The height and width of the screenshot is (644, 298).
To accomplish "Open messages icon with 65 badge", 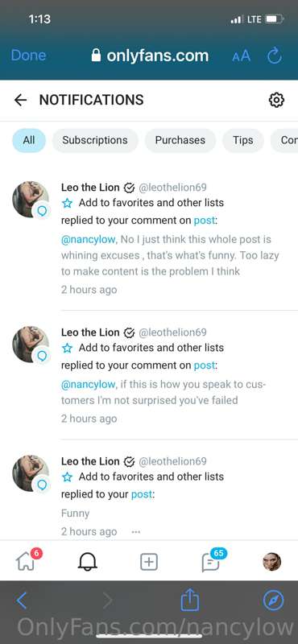I will 210,562.
